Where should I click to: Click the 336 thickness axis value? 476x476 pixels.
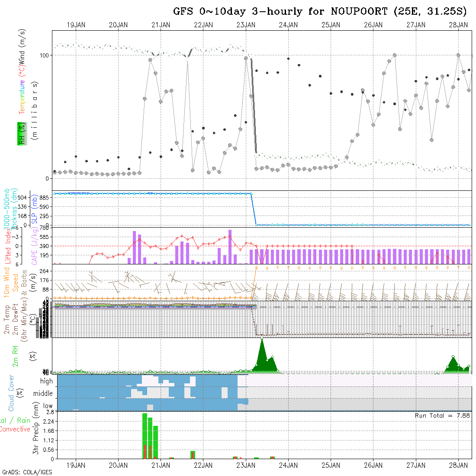pos(22,207)
